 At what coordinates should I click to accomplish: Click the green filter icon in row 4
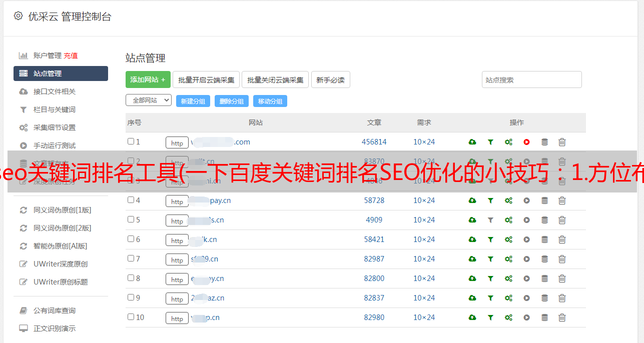[490, 200]
